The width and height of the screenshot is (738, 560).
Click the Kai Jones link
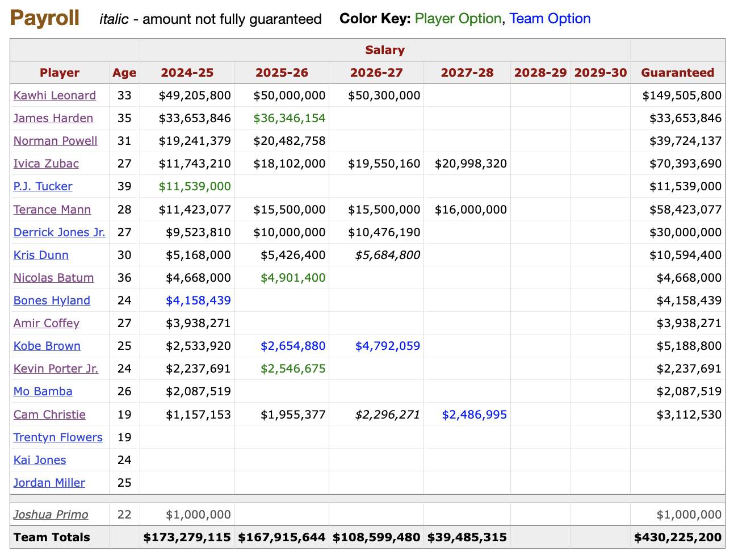pos(40,460)
